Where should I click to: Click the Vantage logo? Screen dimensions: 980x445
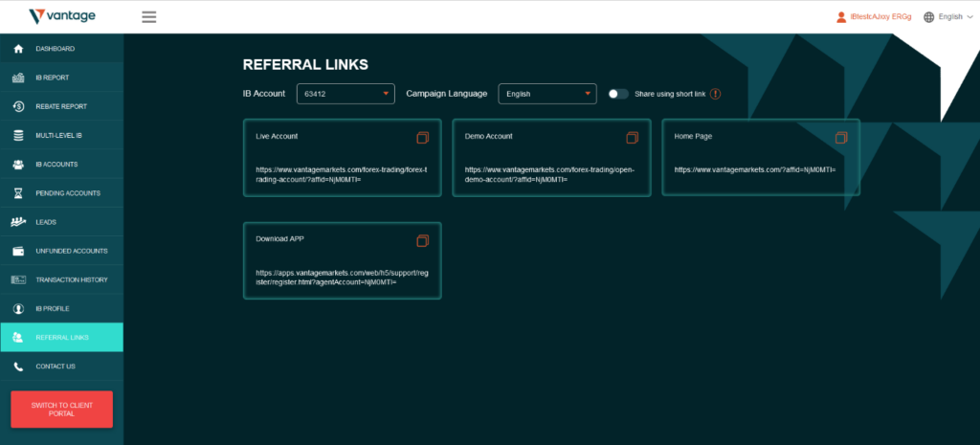click(62, 16)
